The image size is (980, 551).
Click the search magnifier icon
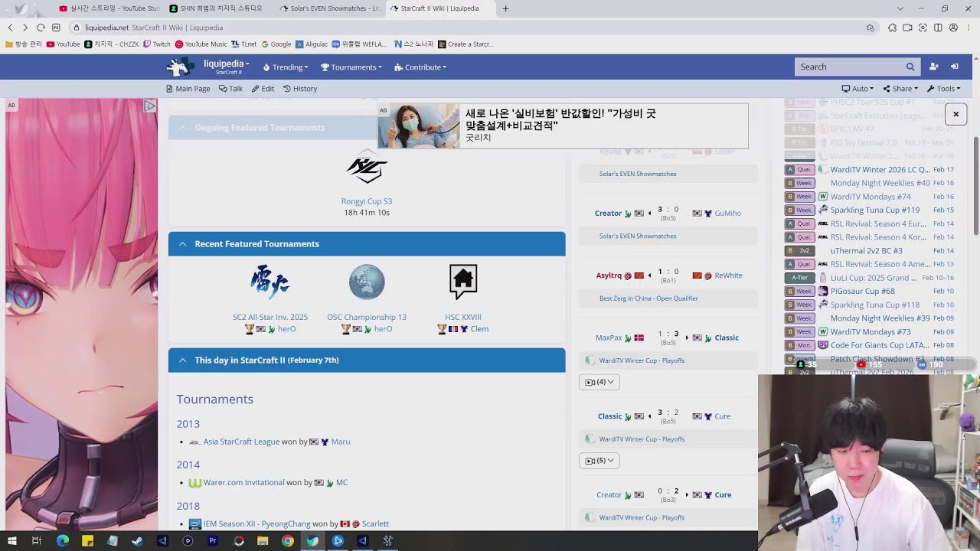[x=910, y=67]
